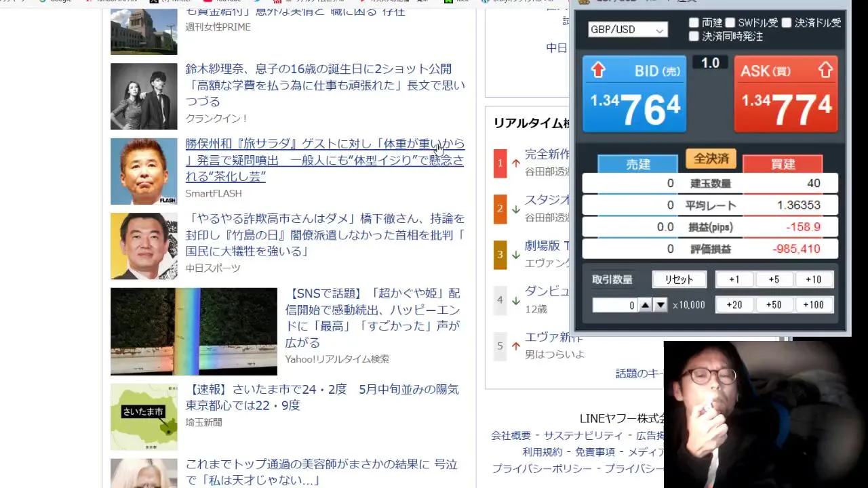
Task: Add +5 to trade quantity
Action: [774, 279]
